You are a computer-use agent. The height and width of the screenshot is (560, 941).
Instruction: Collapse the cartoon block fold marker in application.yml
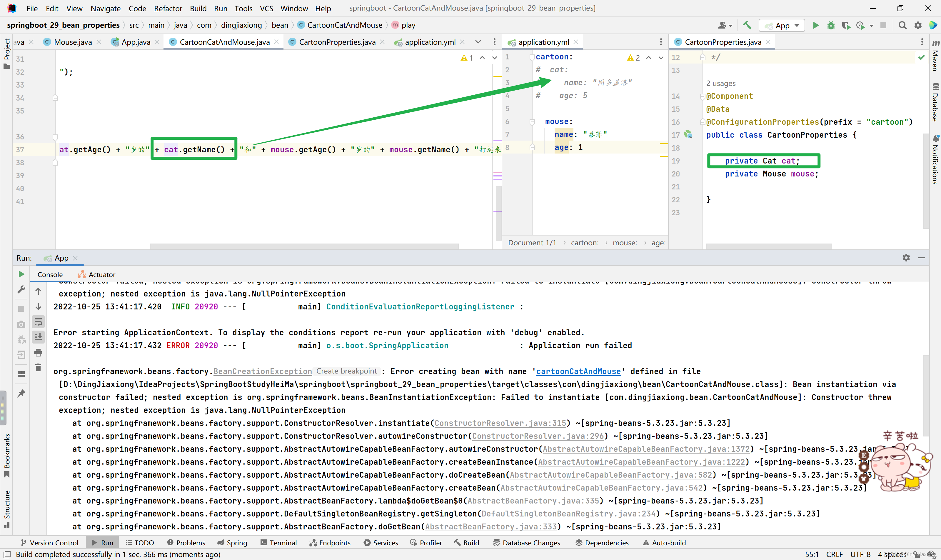coord(532,57)
